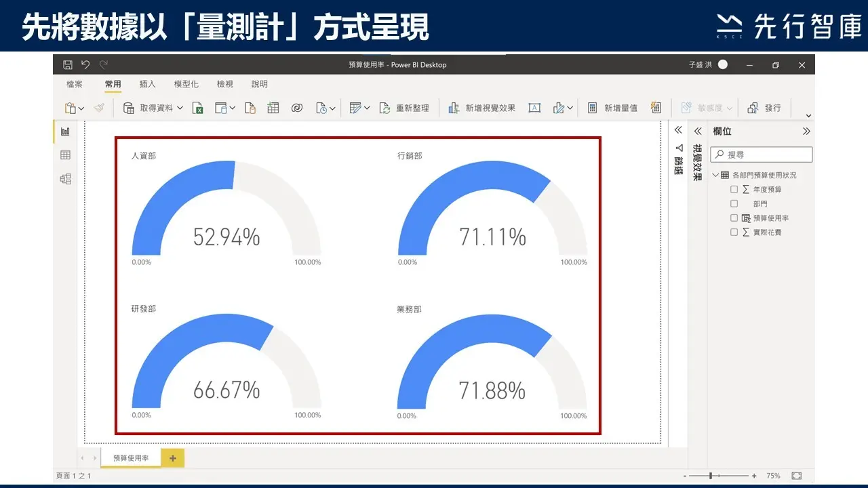This screenshot has width=868, height=488.
Task: Expand the Filters (篩選) pane chevron
Action: (x=678, y=131)
